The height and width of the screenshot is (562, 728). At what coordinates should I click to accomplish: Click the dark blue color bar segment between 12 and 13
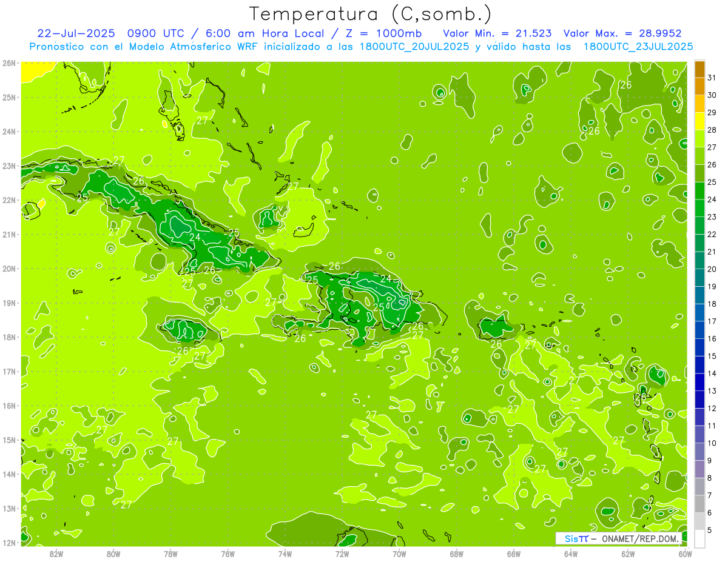(699, 400)
